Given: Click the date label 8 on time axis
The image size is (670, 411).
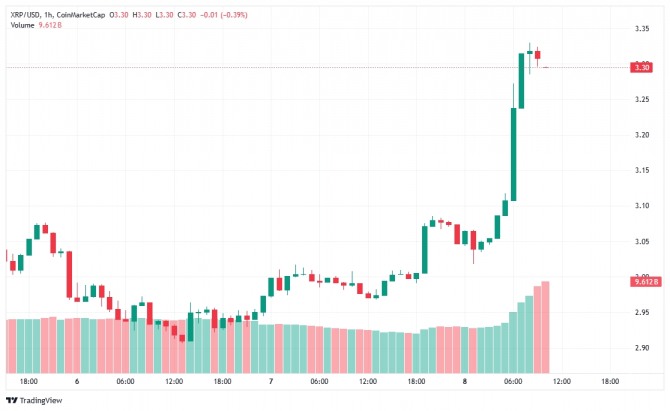Looking at the screenshot, I should pyautogui.click(x=465, y=381).
